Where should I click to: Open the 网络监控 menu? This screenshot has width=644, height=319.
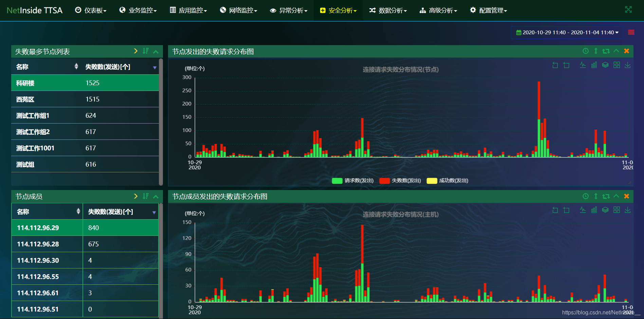[239, 11]
